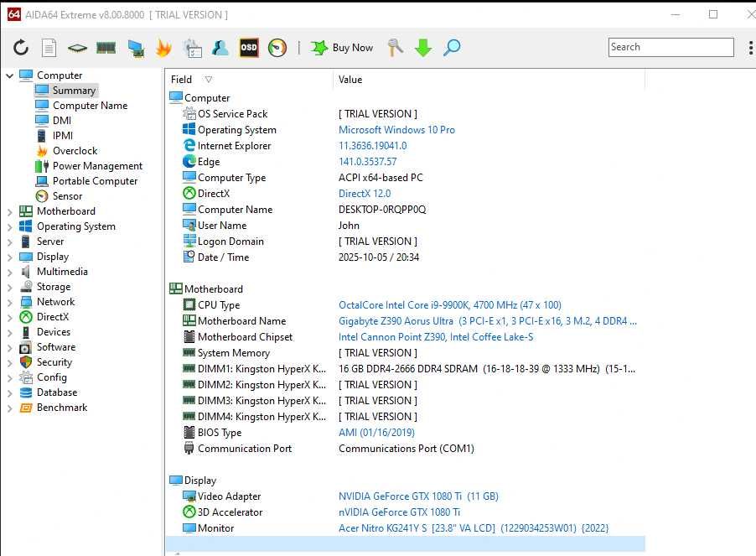756x556 pixels.
Task: Select the Date / Time row
Action: [x=405, y=257]
